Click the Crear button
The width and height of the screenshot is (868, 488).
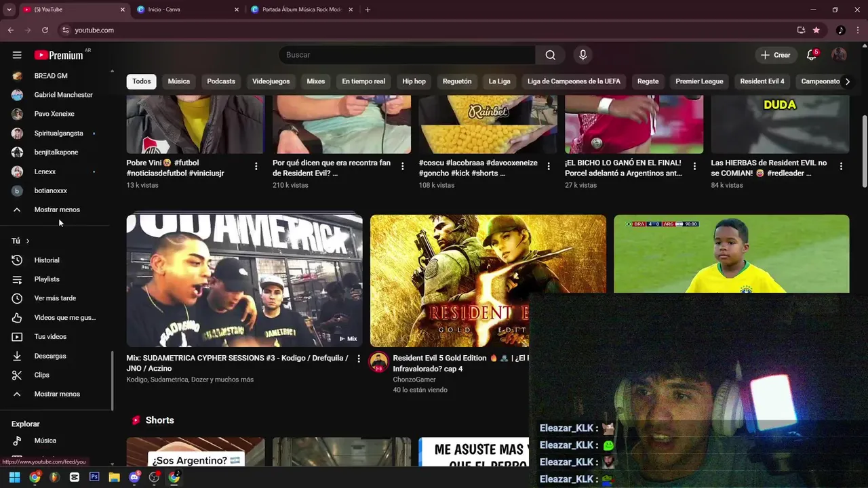click(775, 55)
